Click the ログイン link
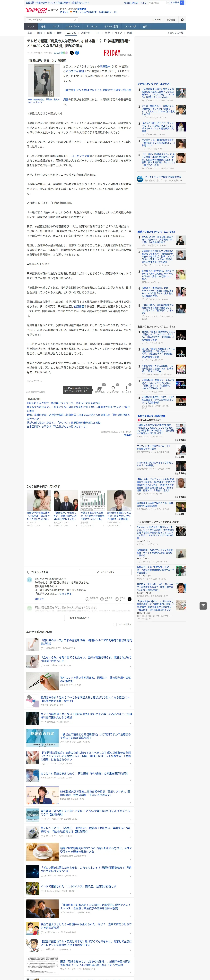 pos(64,12)
